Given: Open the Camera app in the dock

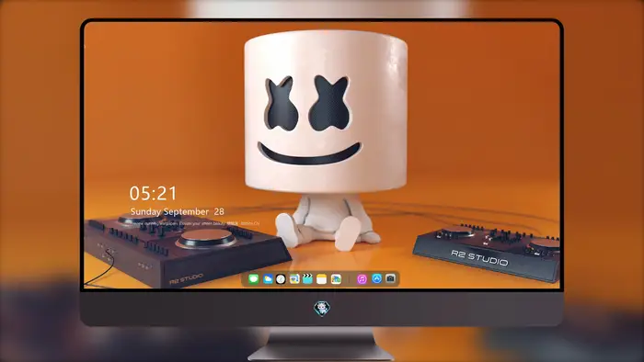Looking at the screenshot, I should pyautogui.click(x=391, y=278).
